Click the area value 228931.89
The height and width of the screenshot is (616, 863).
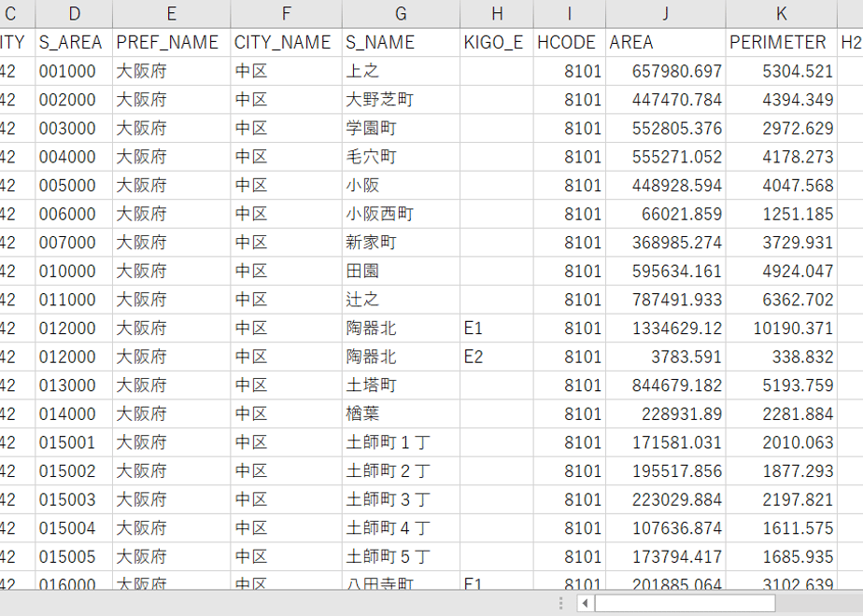coord(665,414)
